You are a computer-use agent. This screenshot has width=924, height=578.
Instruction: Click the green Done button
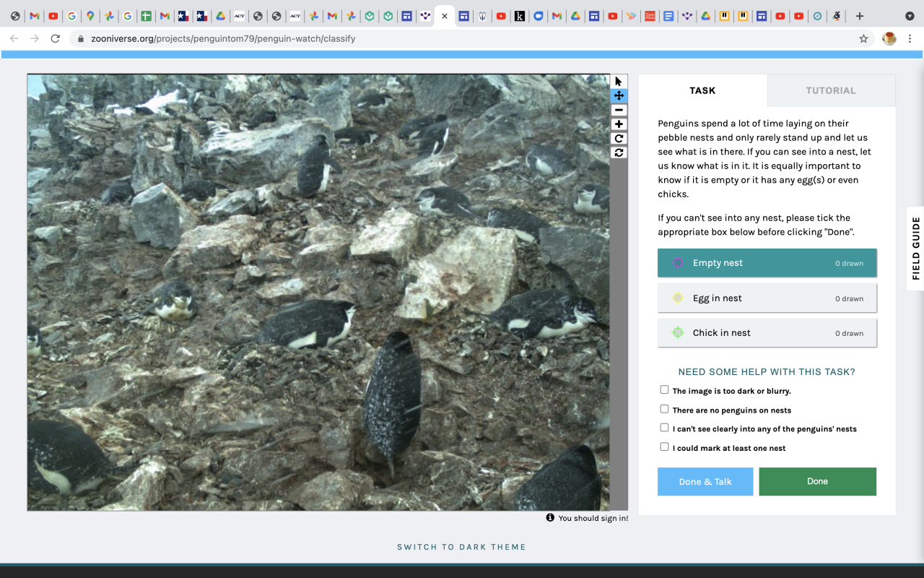coord(817,481)
